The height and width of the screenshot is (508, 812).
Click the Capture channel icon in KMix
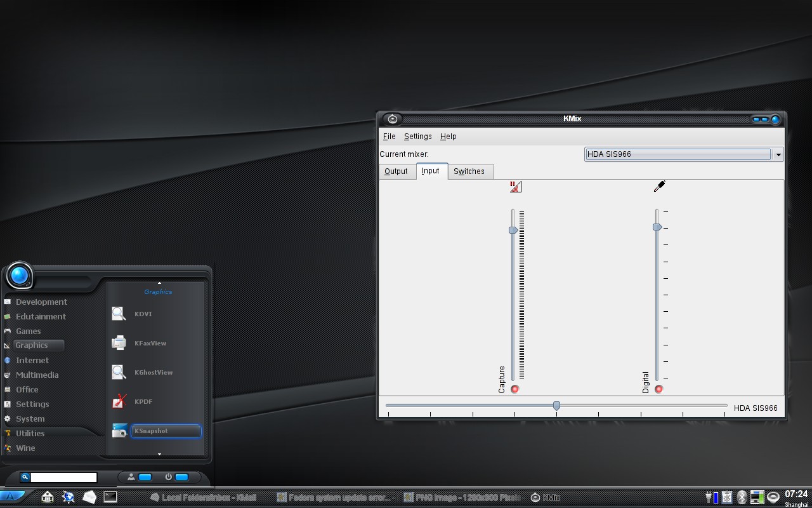(x=516, y=187)
